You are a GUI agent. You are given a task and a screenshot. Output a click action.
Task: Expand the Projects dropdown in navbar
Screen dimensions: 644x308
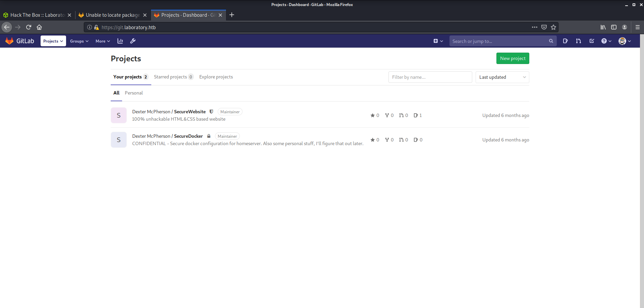tap(53, 41)
